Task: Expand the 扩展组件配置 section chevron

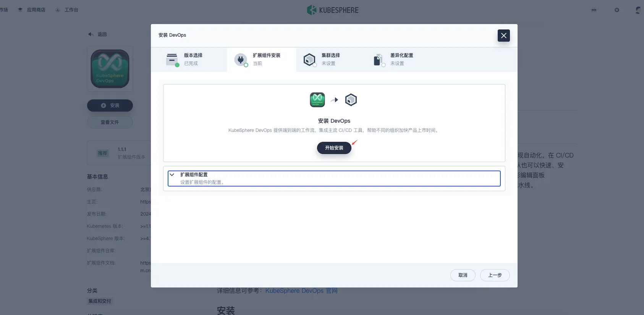Action: (172, 175)
